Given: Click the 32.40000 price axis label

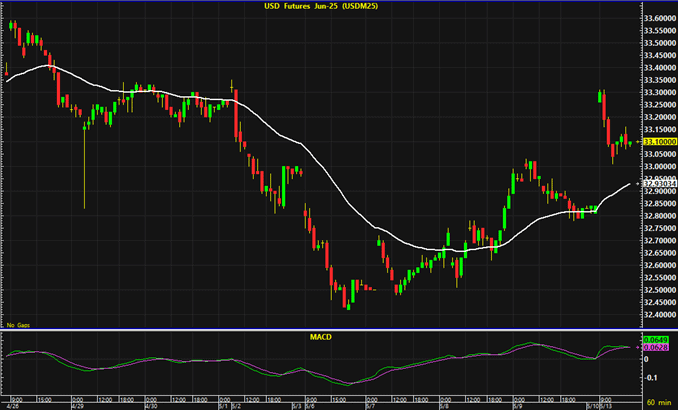Looking at the screenshot, I should pyautogui.click(x=658, y=314).
